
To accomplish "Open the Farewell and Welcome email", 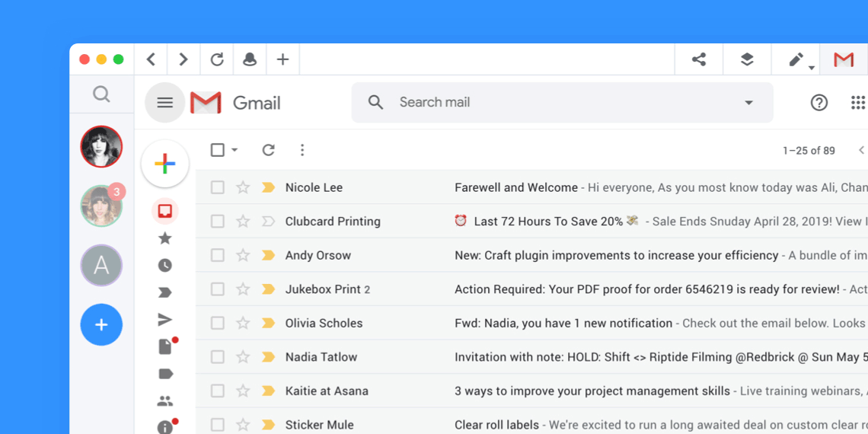I will 516,187.
